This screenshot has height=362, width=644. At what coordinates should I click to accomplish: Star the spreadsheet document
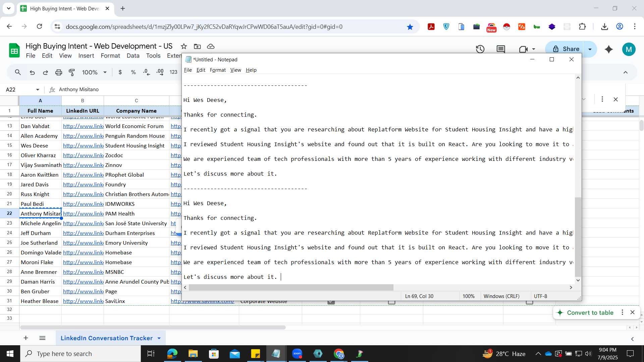click(x=183, y=46)
